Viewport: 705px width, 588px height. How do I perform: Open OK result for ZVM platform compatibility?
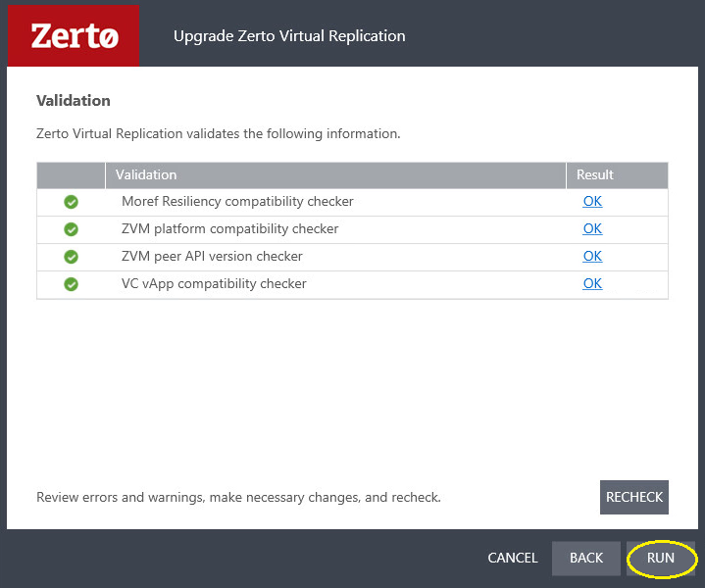(x=592, y=229)
